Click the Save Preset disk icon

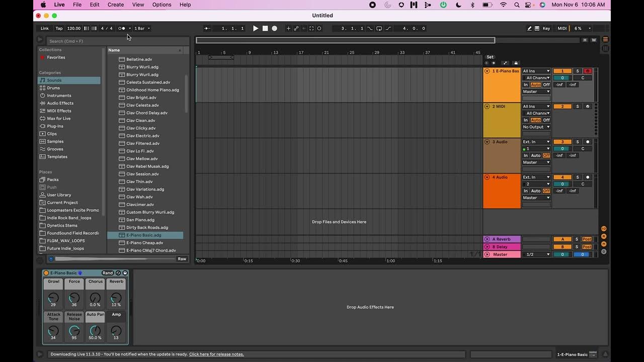pyautogui.click(x=125, y=273)
